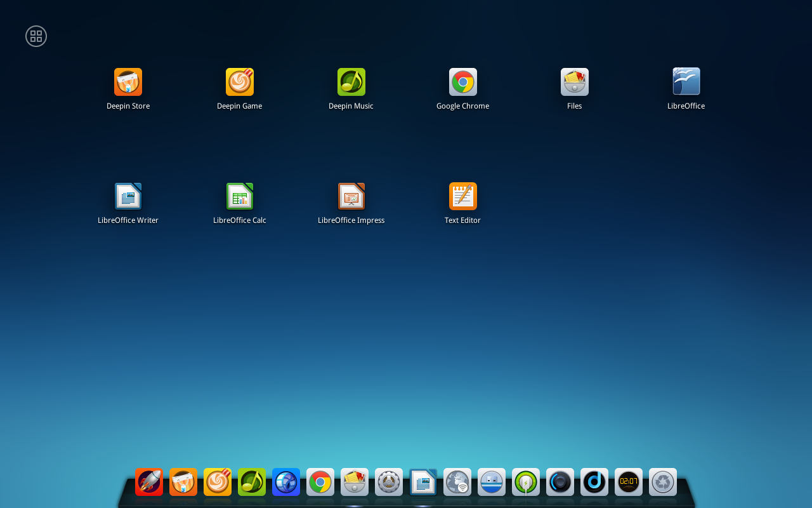Click the 'Google Chrome' label text

[x=462, y=106]
